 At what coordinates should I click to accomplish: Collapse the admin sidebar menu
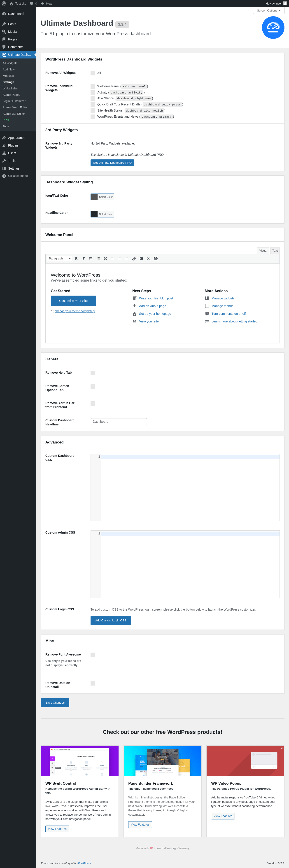[x=18, y=176]
